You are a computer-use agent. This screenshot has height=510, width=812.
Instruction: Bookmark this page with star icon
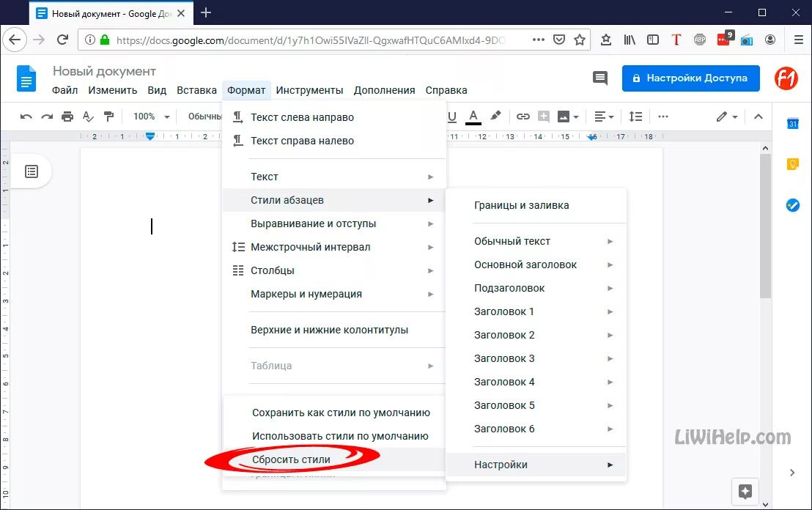[x=580, y=40]
